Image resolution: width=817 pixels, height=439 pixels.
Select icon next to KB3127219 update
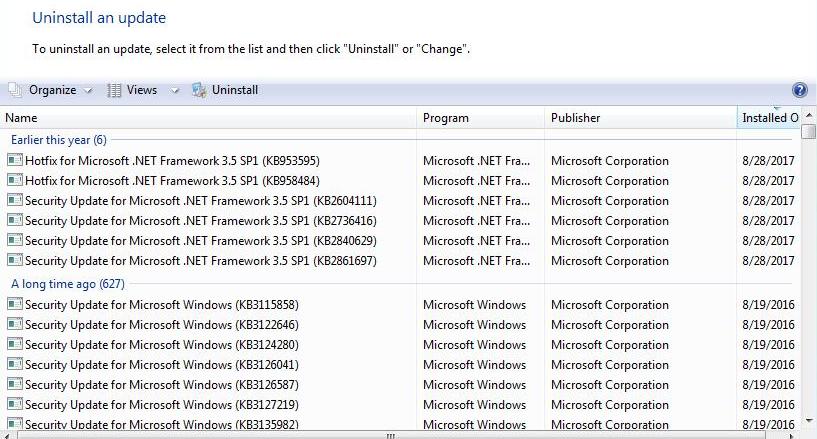pyautogui.click(x=15, y=404)
